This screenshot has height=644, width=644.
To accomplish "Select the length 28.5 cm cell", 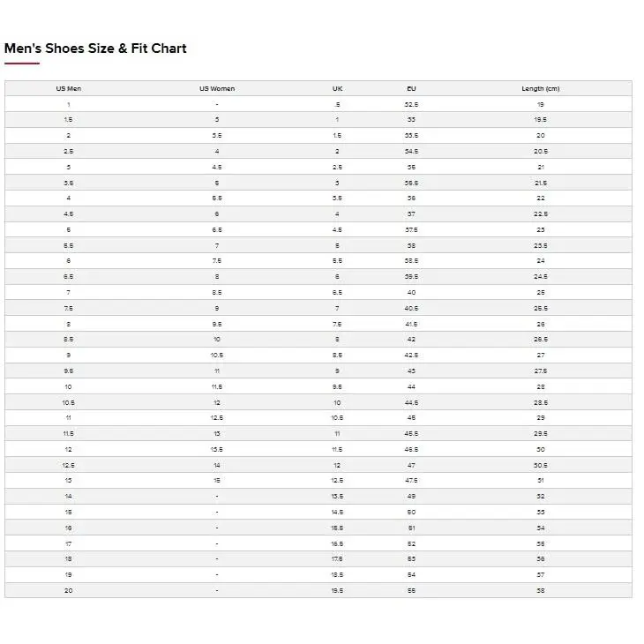I will click(x=541, y=403).
